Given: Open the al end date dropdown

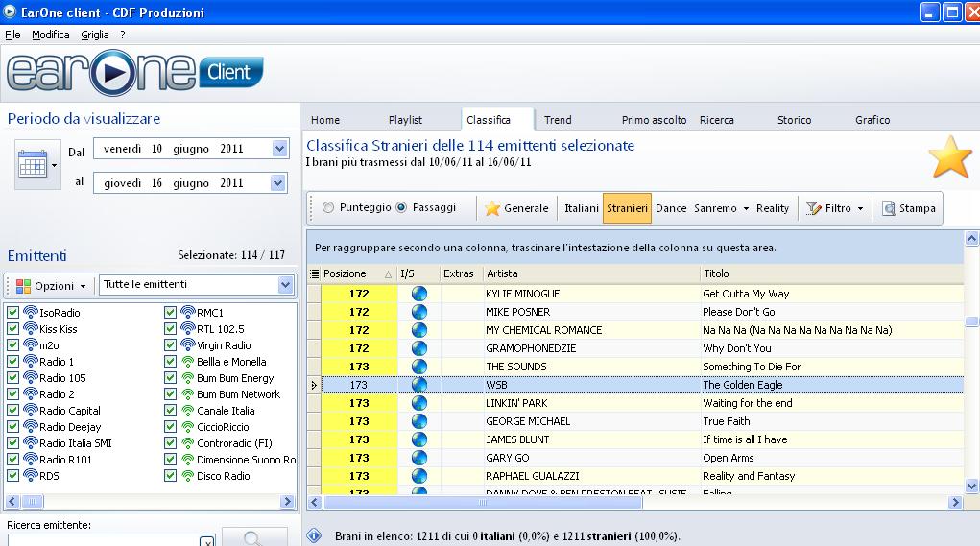Looking at the screenshot, I should pyautogui.click(x=277, y=183).
